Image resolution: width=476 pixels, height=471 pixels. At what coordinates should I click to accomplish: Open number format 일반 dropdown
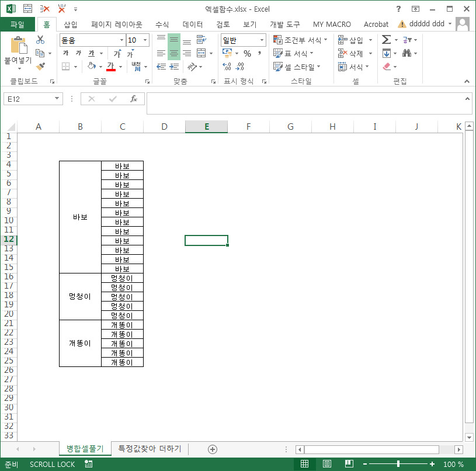coord(262,40)
